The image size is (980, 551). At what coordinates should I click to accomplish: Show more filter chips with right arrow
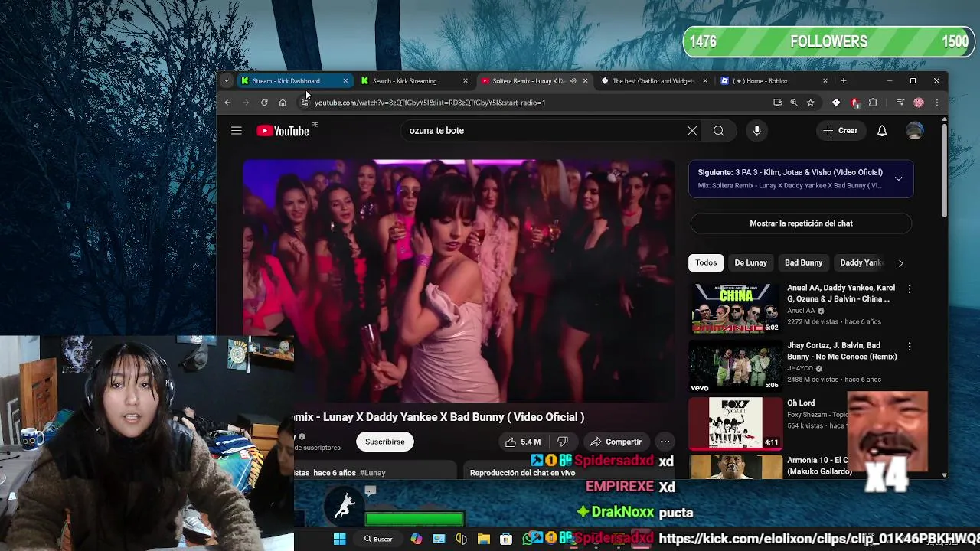tap(900, 263)
